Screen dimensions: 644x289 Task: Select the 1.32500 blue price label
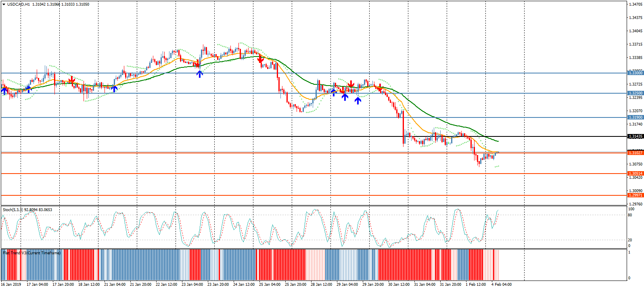[x=635, y=93]
